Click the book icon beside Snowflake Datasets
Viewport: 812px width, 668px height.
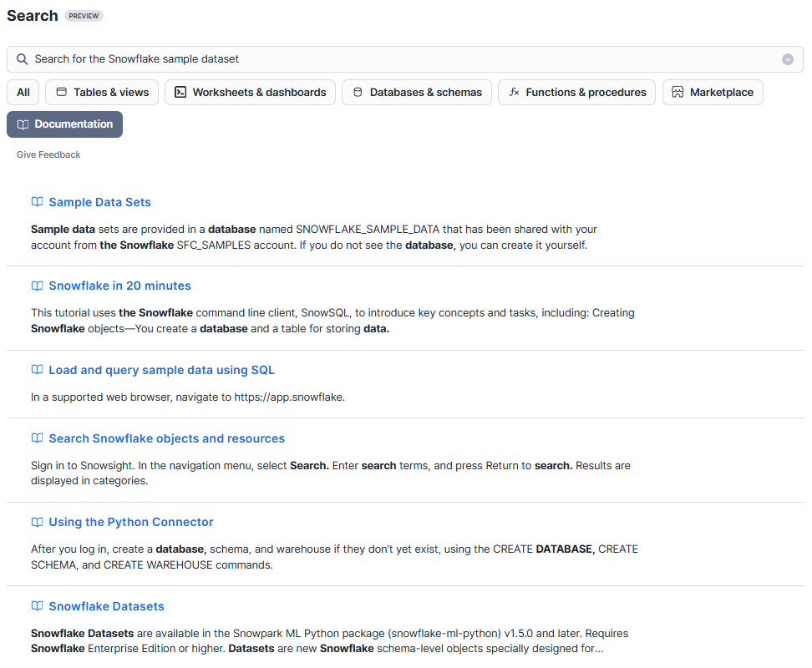tap(37, 605)
